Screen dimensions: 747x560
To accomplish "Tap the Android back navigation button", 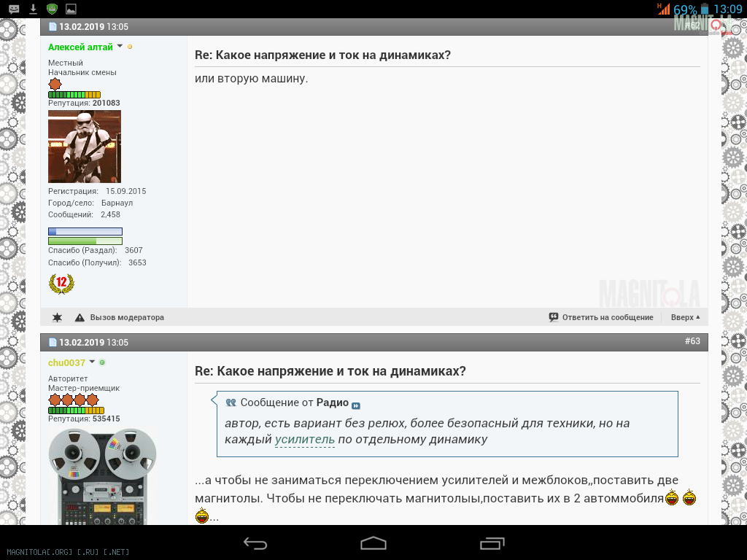I will point(255,543).
